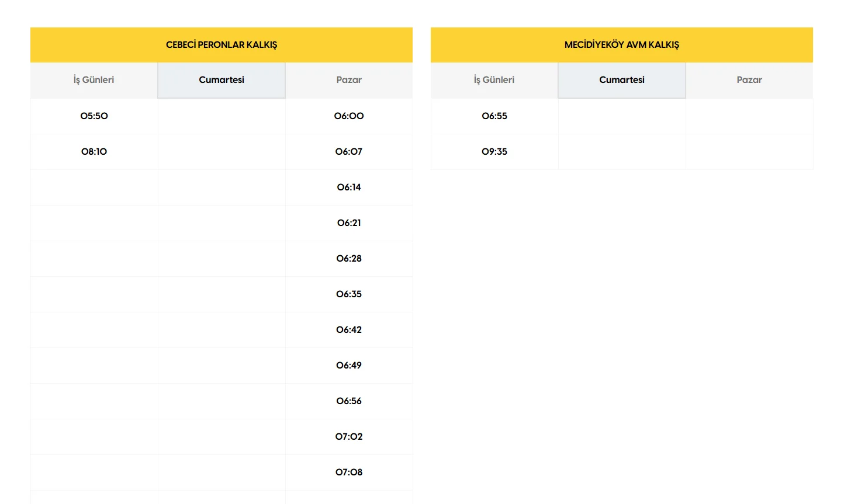Switch to Cumartesi tab in Mecidiyeköy AVM table
858x504 pixels.
[622, 80]
